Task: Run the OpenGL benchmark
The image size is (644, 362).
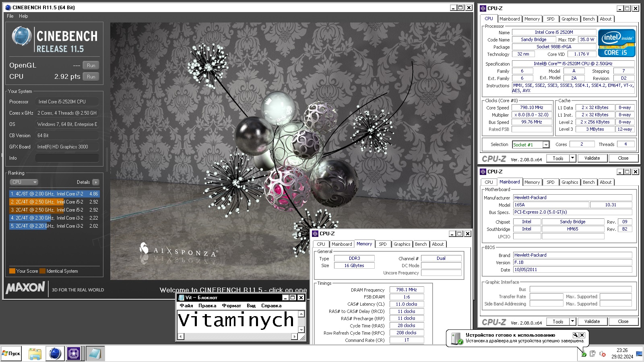Action: [91, 66]
